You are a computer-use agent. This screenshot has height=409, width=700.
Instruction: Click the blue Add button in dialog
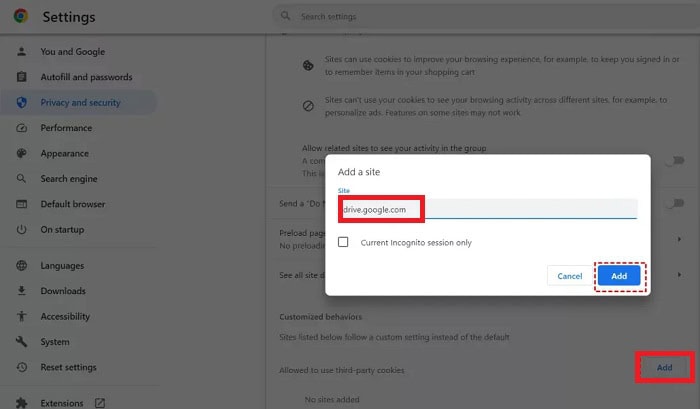(x=619, y=276)
